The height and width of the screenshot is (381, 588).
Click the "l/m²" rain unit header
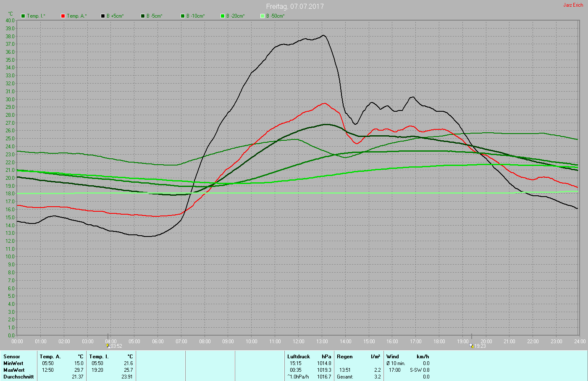pos(375,357)
